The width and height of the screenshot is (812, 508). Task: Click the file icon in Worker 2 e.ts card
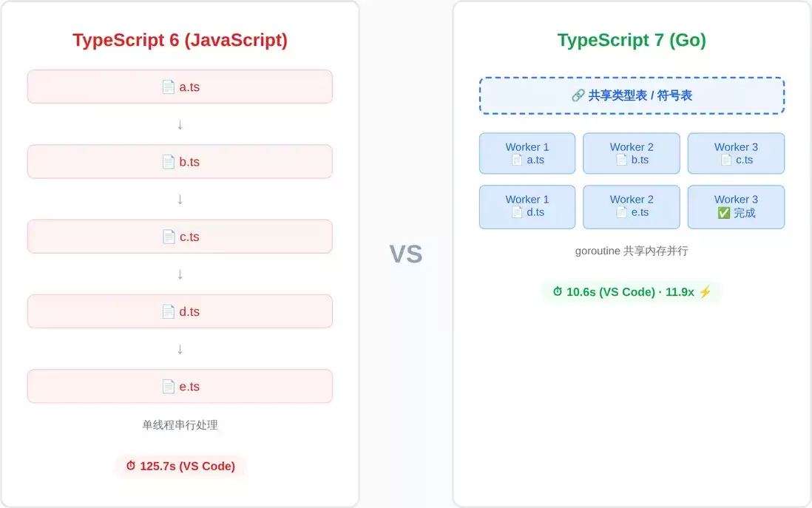(621, 212)
